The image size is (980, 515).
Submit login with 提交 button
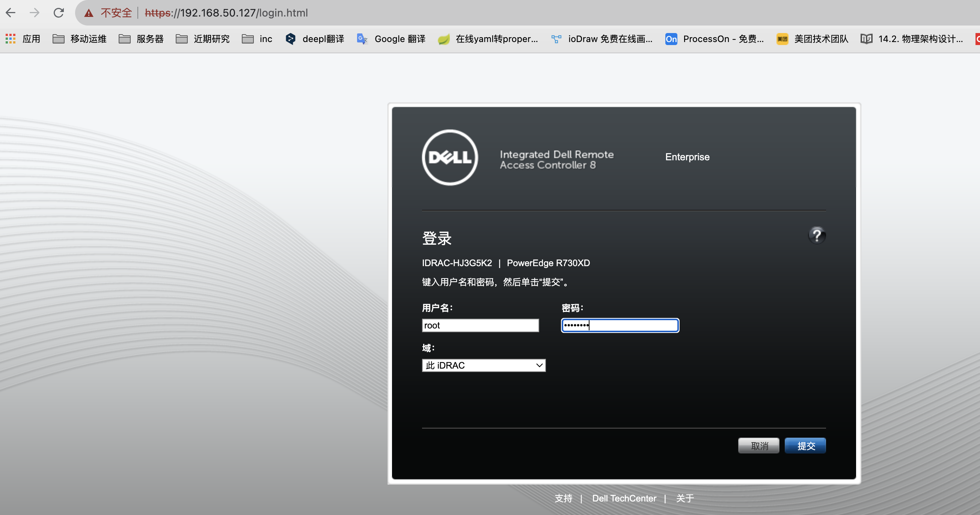(805, 446)
